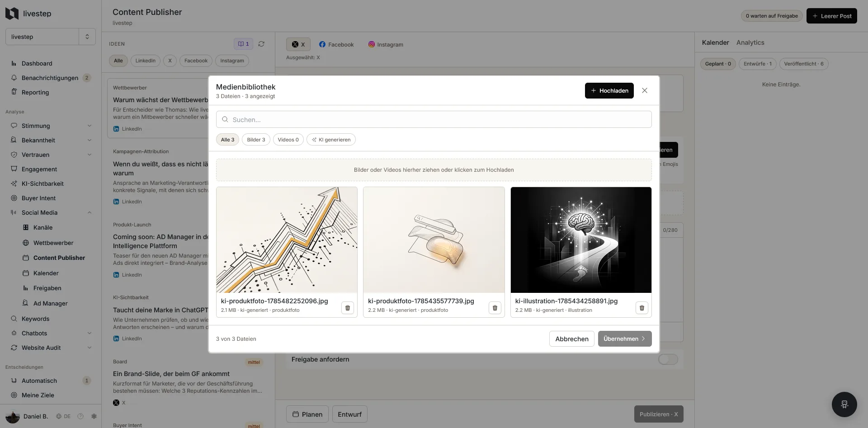
Task: Click the Hochladen button
Action: click(609, 90)
